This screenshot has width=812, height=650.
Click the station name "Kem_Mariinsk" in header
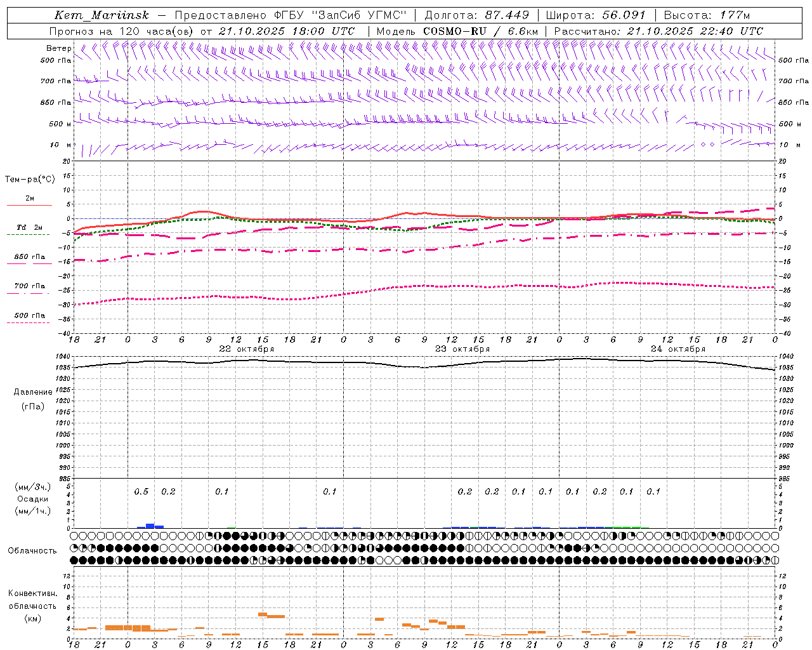[x=101, y=15]
